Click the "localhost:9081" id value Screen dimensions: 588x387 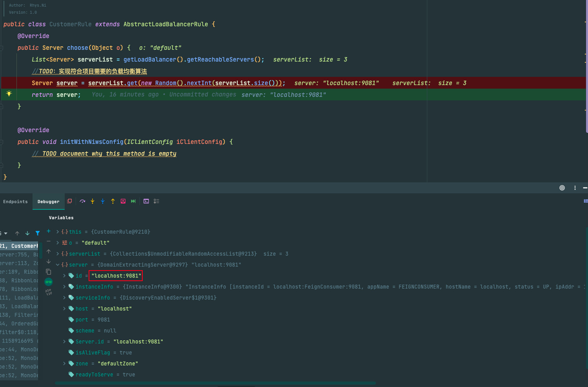click(115, 276)
